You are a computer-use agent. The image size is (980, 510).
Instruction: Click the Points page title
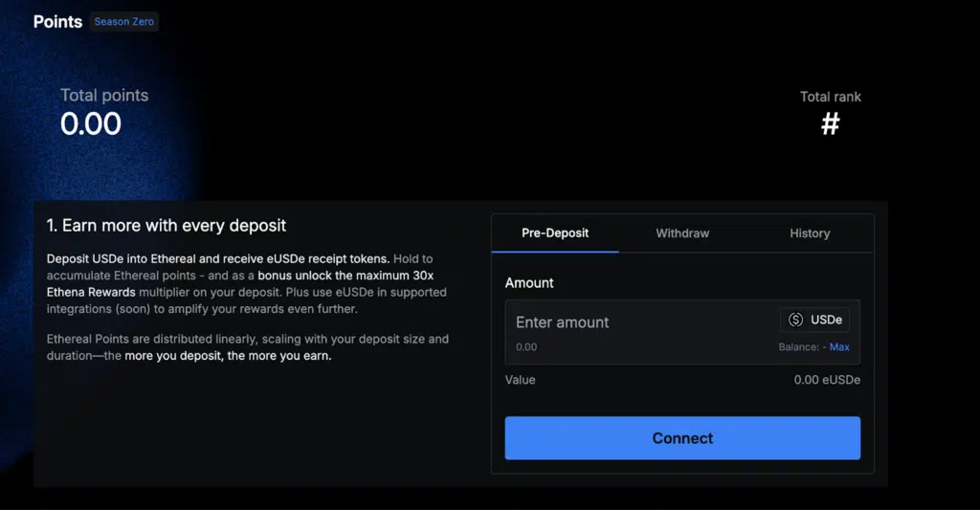point(57,22)
